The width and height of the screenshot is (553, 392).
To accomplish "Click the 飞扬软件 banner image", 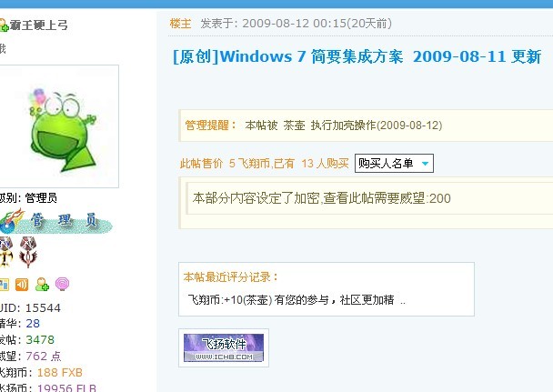I will click(x=224, y=347).
